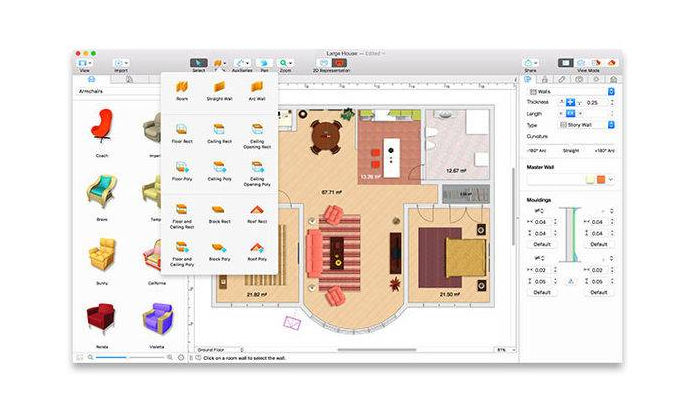Click the zoom-out magnifier below library
684x411 pixels.
[90, 357]
